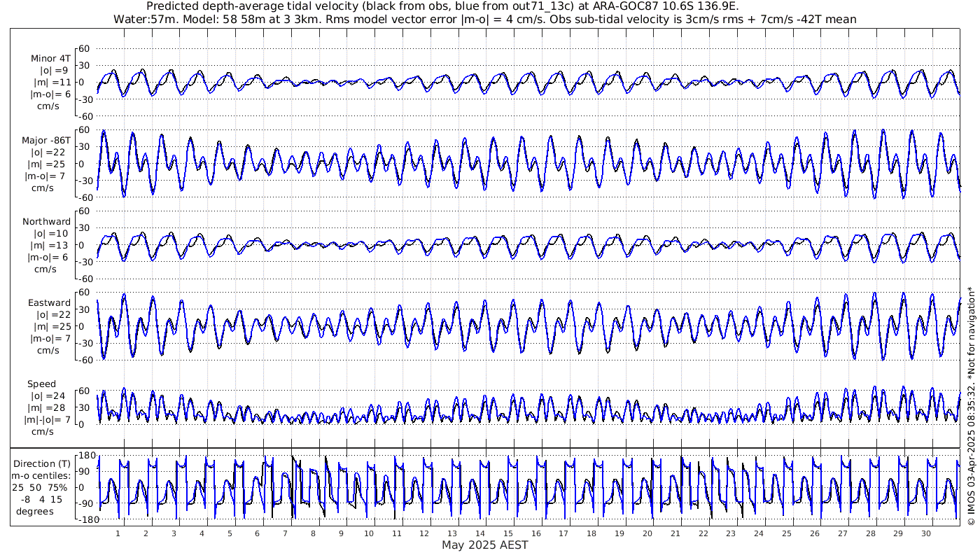Select the "-8 4 15" centile values
Screen dimensions: 980x560
[41, 499]
